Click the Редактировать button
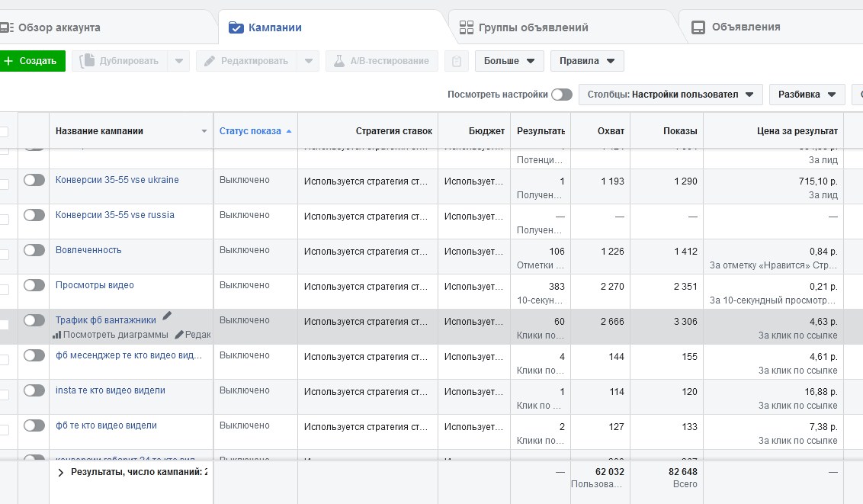The height and width of the screenshot is (504, 863). coord(246,61)
